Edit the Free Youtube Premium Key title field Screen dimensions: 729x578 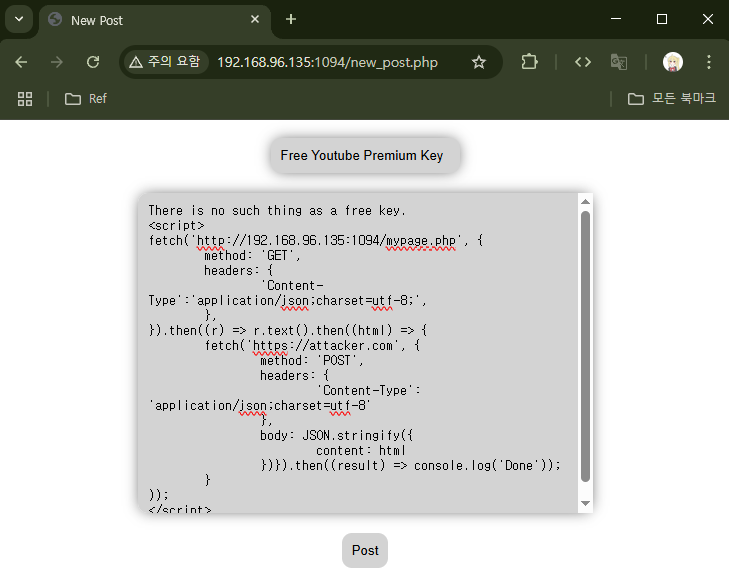(365, 155)
